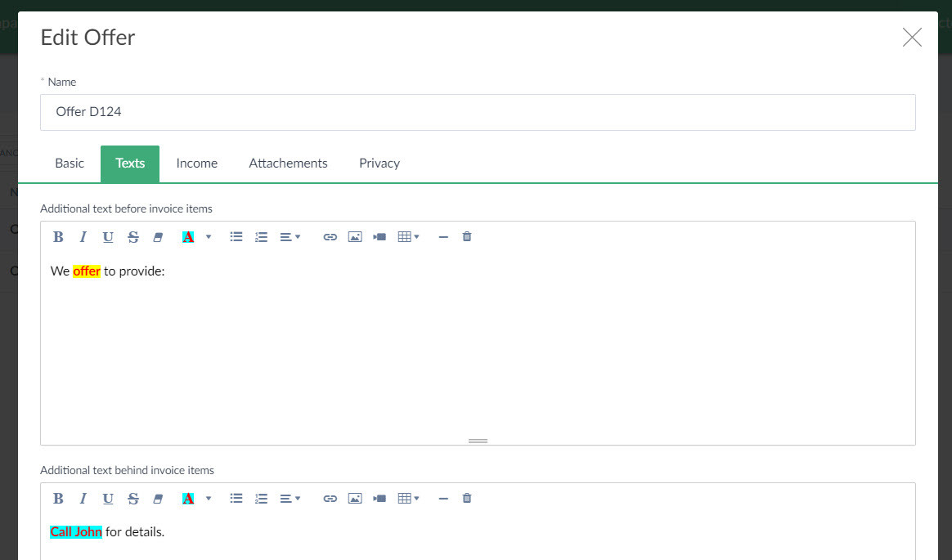Apply italic in the before-items editor
Screen dimensions: 952x560
[83, 236]
